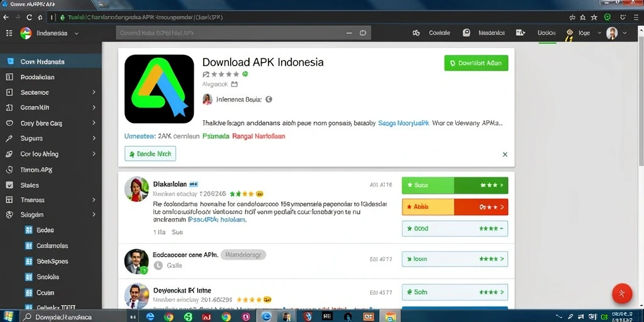Select the orange Abba rating bar

tap(455, 207)
